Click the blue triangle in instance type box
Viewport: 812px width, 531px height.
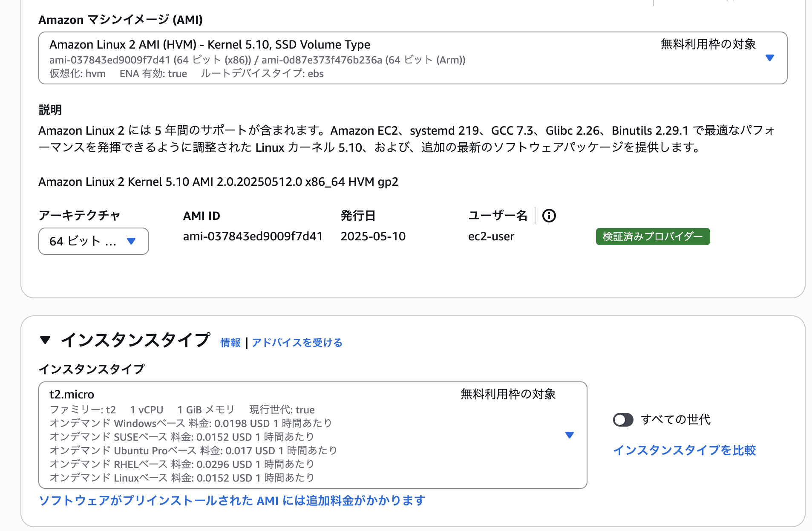click(x=570, y=435)
